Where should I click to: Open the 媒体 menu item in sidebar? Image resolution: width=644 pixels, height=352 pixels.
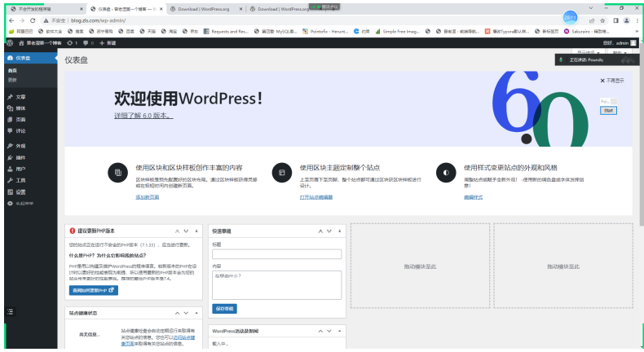pos(31,108)
